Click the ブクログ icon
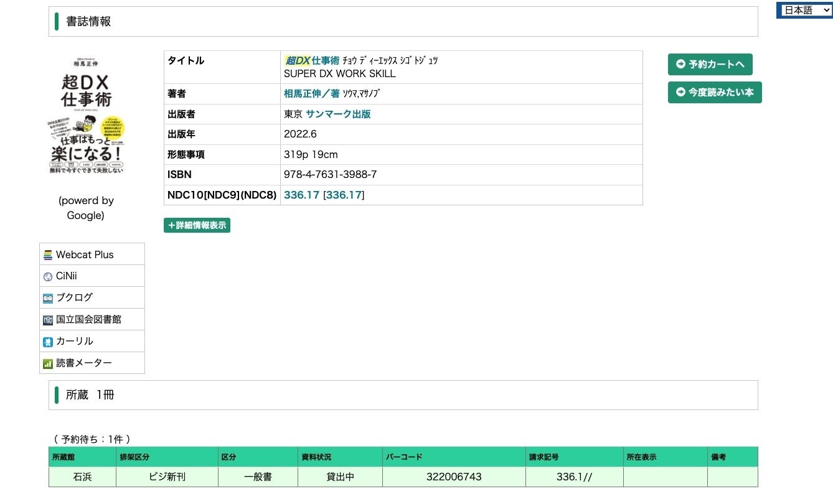 click(x=48, y=298)
